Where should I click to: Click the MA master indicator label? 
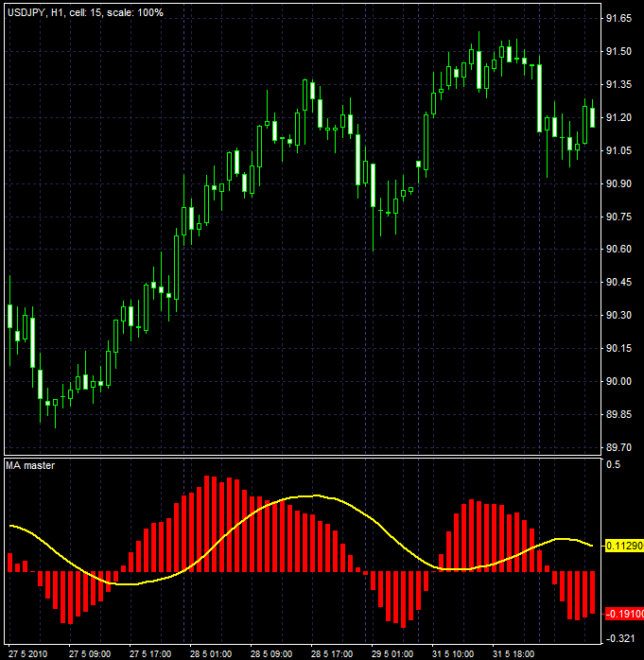[30, 465]
